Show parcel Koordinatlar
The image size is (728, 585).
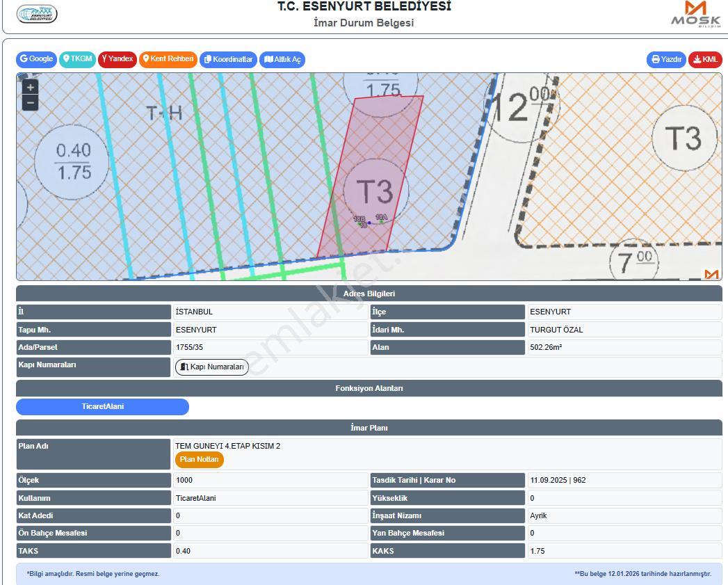(229, 60)
